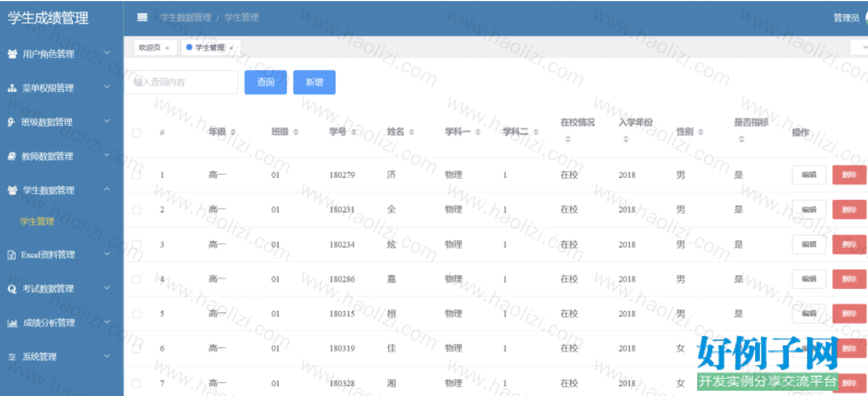Expand 用户角色管理 menu chevron
This screenshot has height=396, width=868.
pyautogui.click(x=107, y=53)
